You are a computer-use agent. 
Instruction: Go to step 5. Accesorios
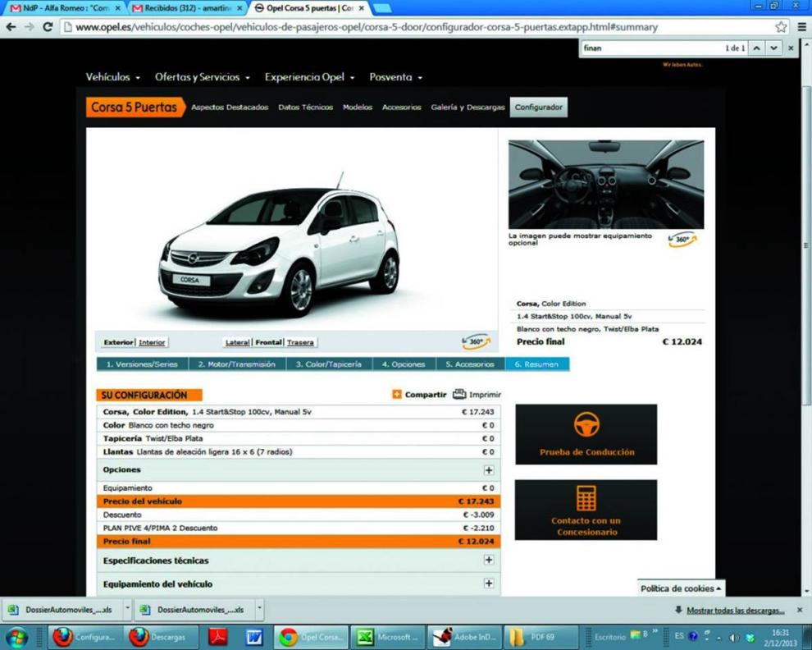(x=470, y=364)
